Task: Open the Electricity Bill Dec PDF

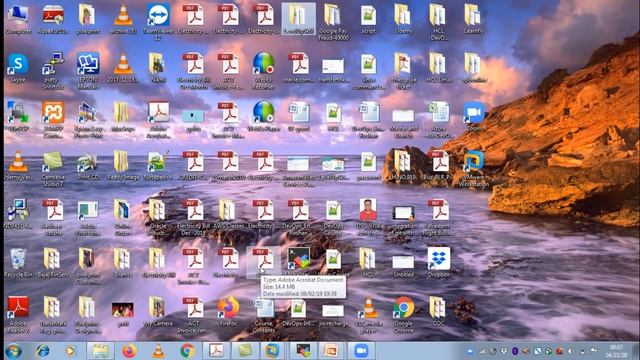Action: (x=193, y=218)
